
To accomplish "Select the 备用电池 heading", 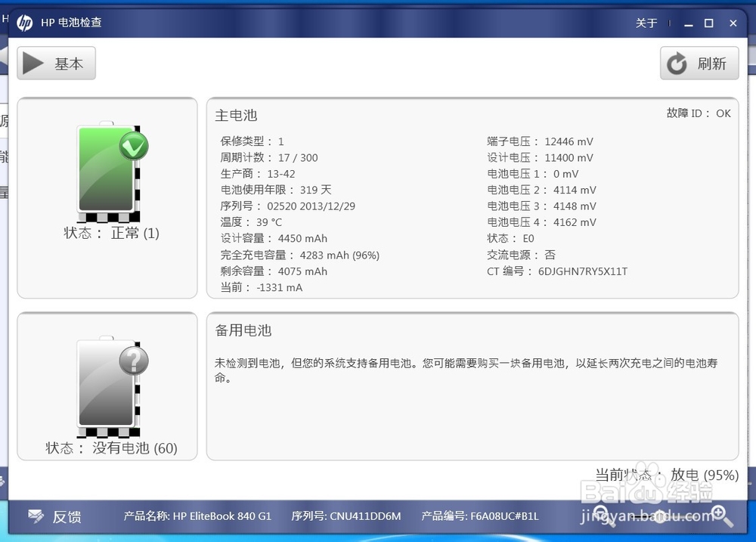I will point(243,330).
